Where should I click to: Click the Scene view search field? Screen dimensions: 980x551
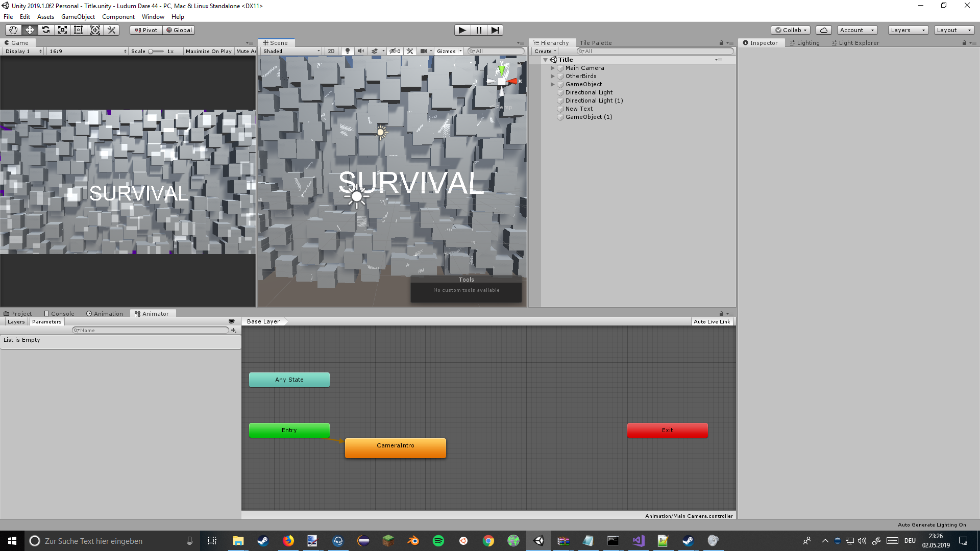[x=496, y=51]
